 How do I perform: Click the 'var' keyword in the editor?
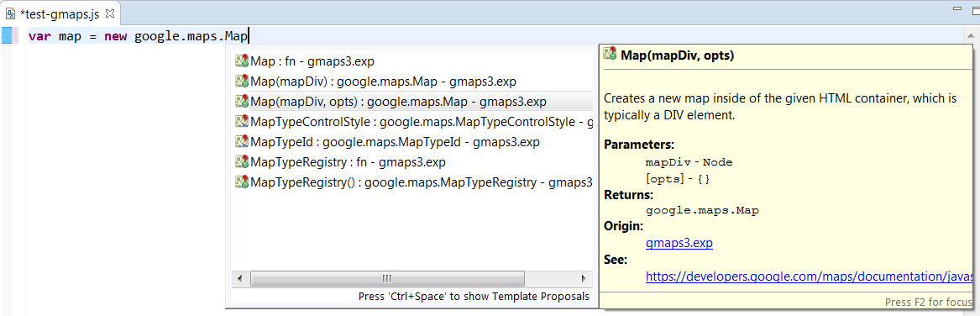(40, 36)
